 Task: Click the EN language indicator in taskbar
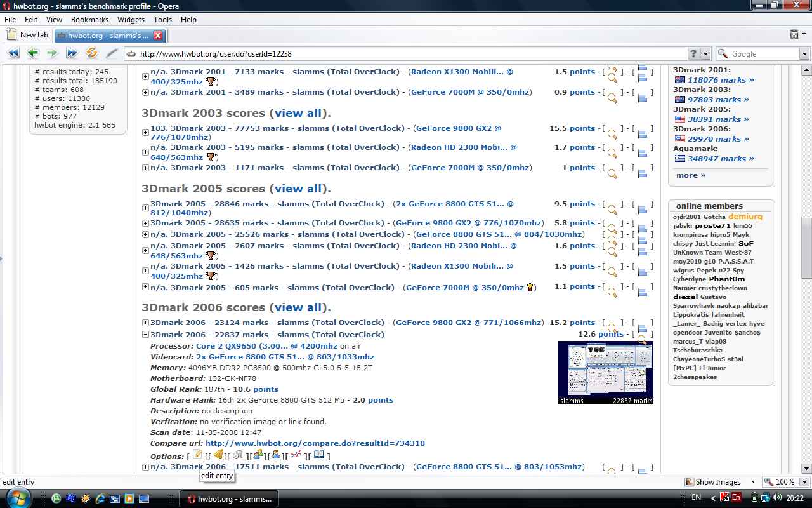[x=696, y=498]
